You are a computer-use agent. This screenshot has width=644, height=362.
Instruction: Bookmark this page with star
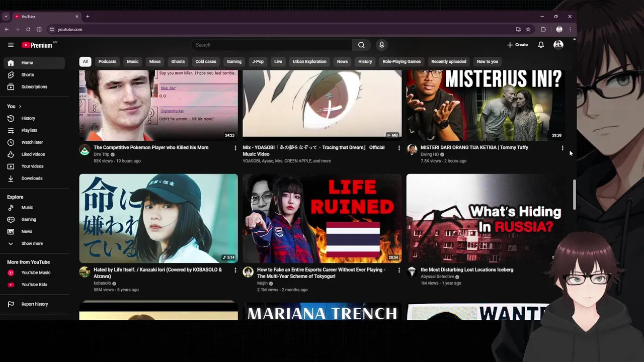(528, 29)
